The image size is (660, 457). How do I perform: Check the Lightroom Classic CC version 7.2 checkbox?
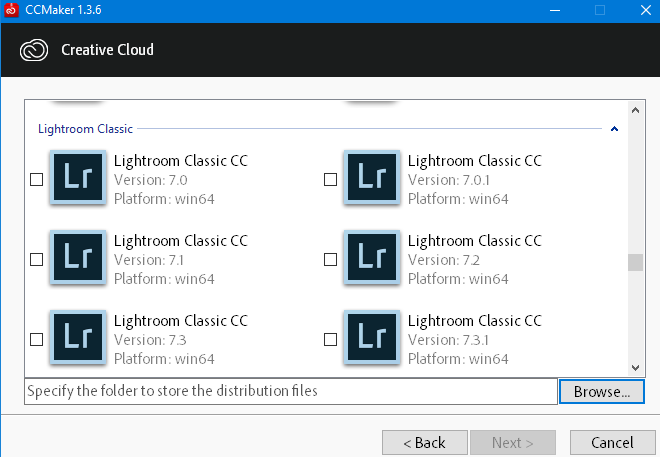click(x=330, y=260)
